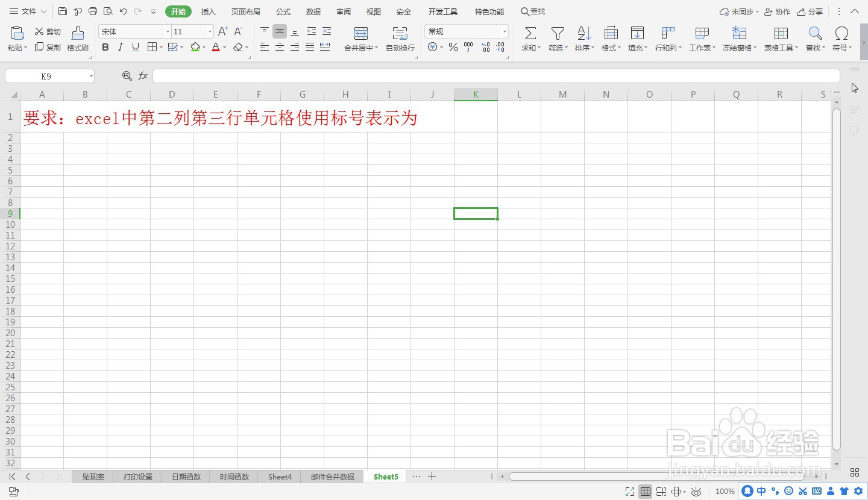Switch to the 插入 ribbon tab

pos(209,11)
